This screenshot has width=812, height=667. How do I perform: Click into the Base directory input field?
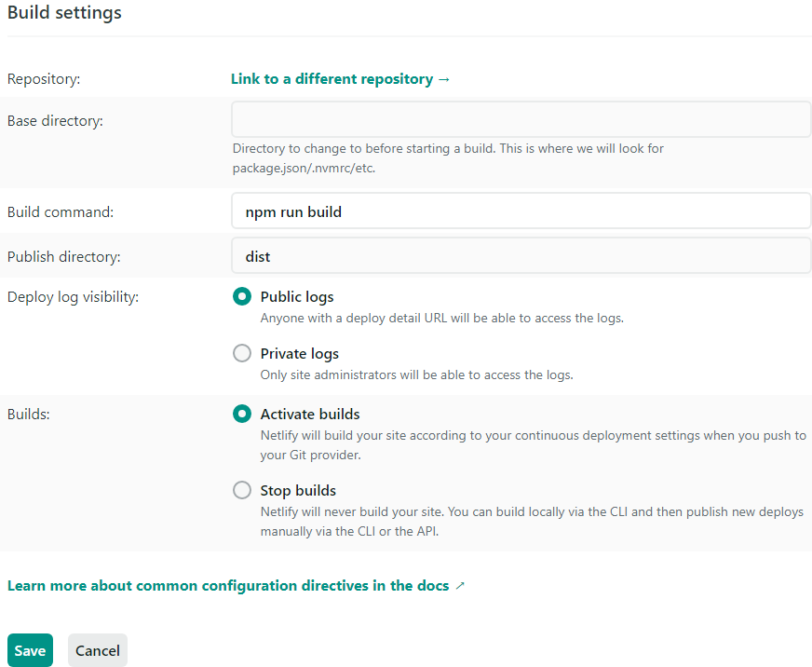pos(521,119)
